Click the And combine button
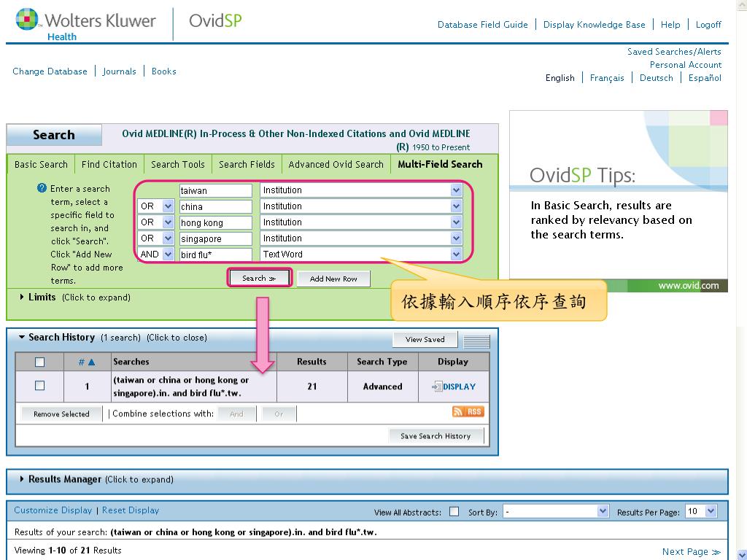The height and width of the screenshot is (560, 747). pyautogui.click(x=237, y=414)
